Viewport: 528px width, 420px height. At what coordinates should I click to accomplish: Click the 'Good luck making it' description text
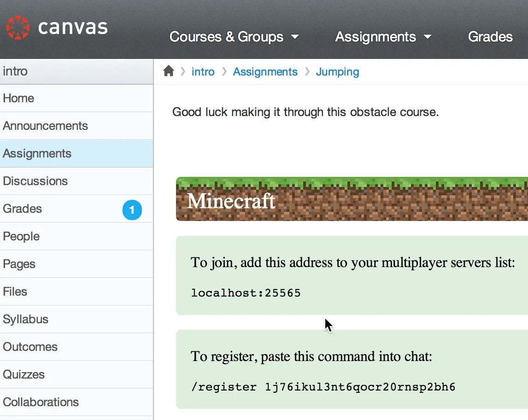[305, 112]
